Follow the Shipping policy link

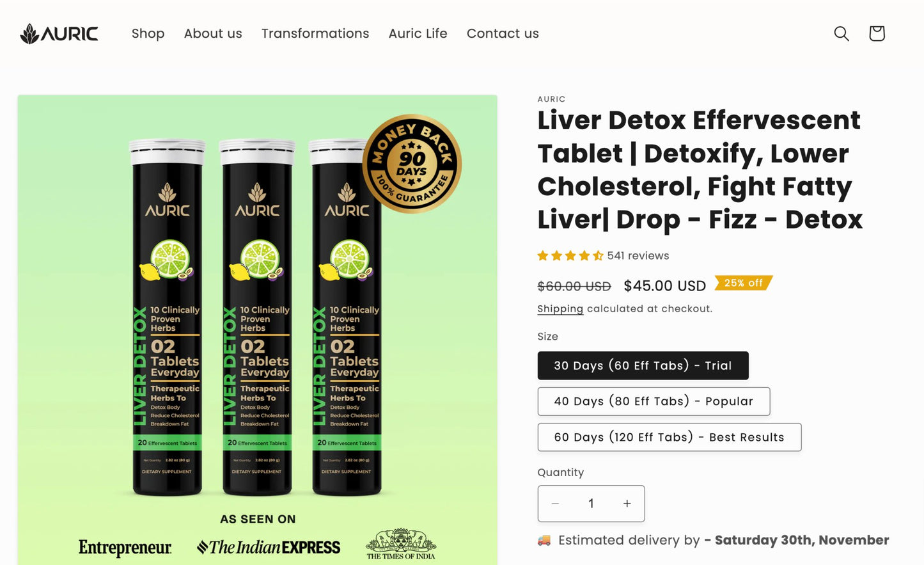pos(560,308)
